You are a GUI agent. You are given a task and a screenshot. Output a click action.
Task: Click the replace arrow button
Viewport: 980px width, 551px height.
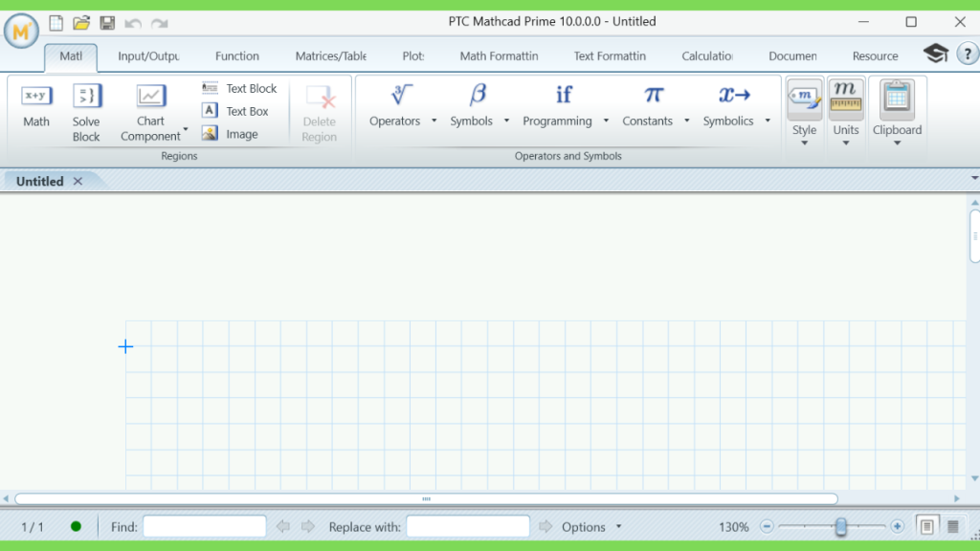546,527
